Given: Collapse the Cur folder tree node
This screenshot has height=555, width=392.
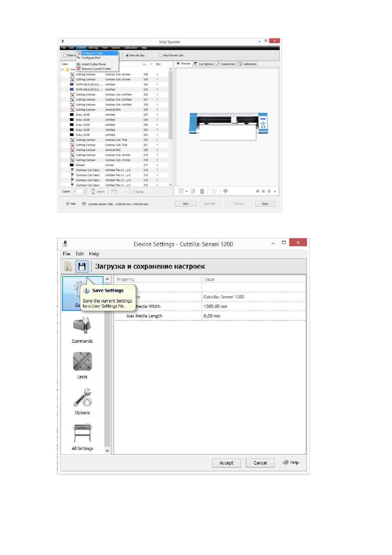Looking at the screenshot, I should coord(62,70).
